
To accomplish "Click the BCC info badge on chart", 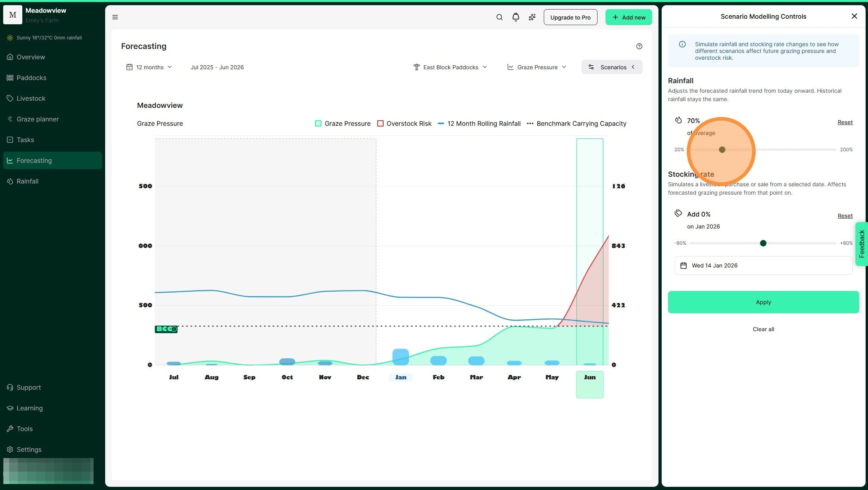I will click(x=166, y=329).
